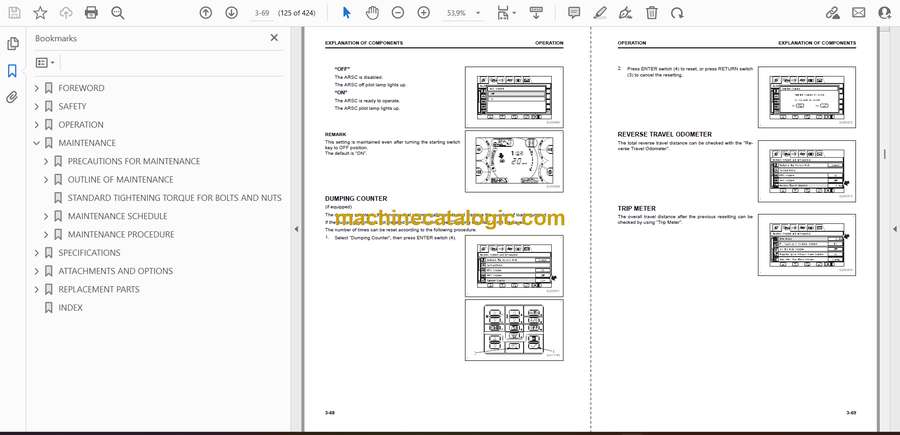The height and width of the screenshot is (435, 900).
Task: Collapse the left navigation pane arrow
Action: (297, 229)
